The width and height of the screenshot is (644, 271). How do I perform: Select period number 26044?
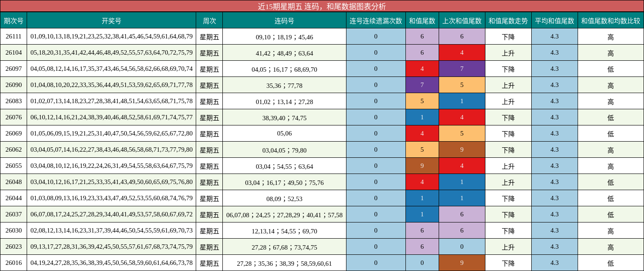(14, 198)
